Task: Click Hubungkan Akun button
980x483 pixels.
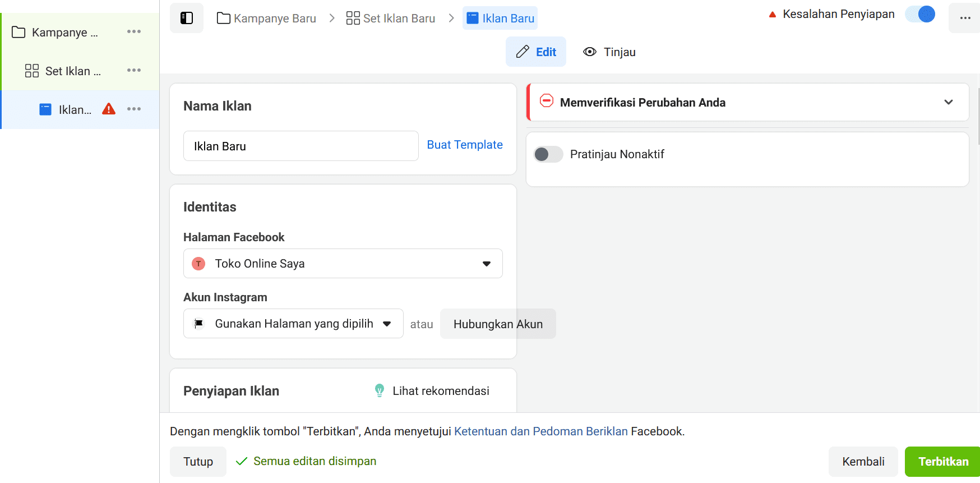Action: pos(498,324)
